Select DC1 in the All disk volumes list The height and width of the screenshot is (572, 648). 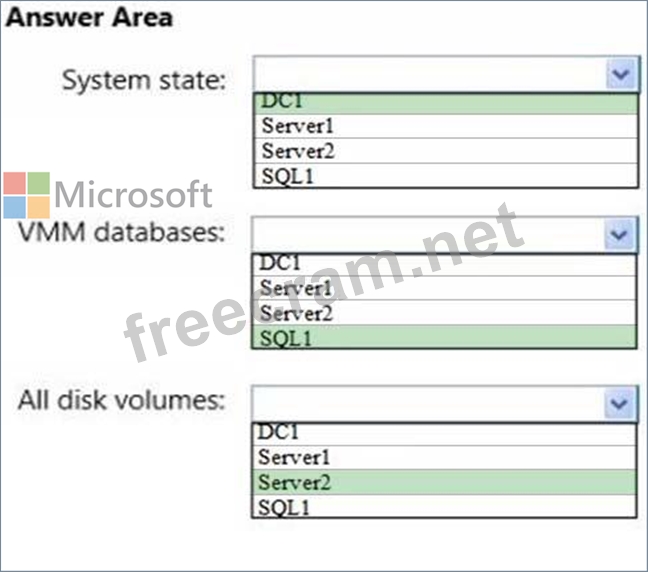[444, 434]
